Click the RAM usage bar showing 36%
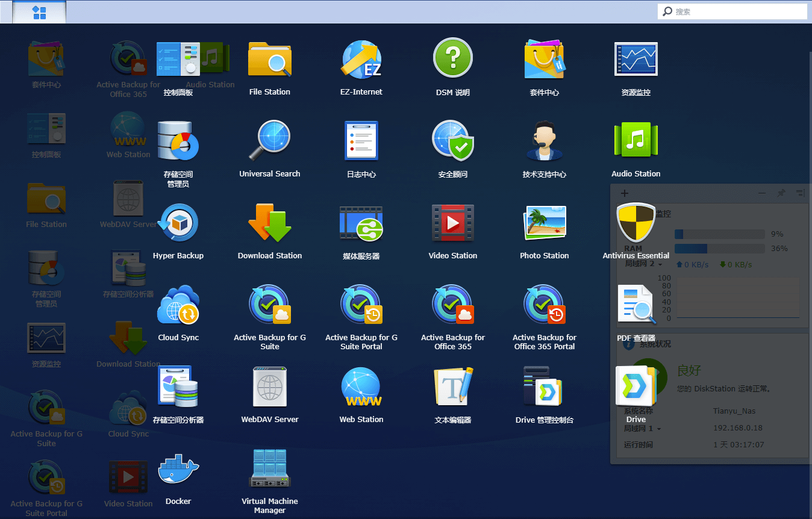This screenshot has height=519, width=812. pyautogui.click(x=719, y=249)
